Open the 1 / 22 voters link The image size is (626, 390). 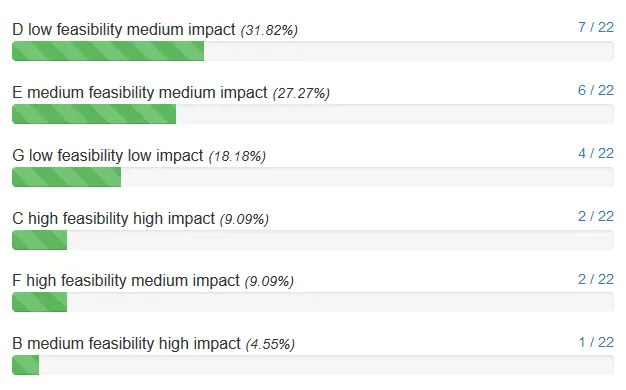[596, 342]
